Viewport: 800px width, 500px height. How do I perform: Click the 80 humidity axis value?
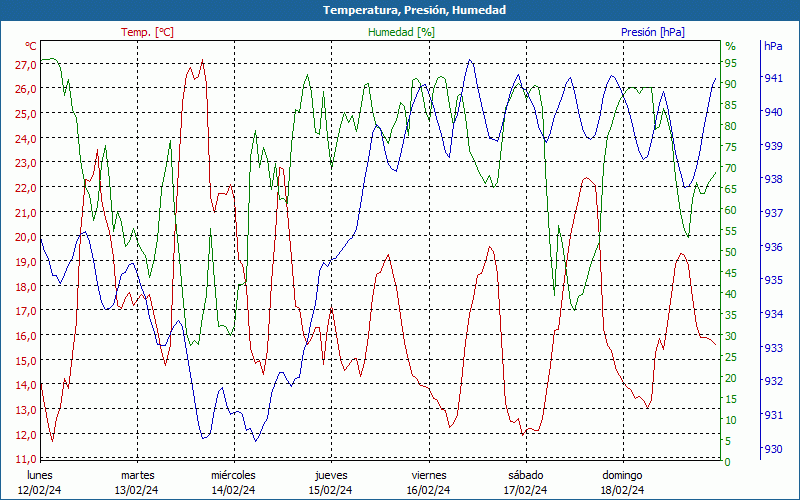(731, 126)
